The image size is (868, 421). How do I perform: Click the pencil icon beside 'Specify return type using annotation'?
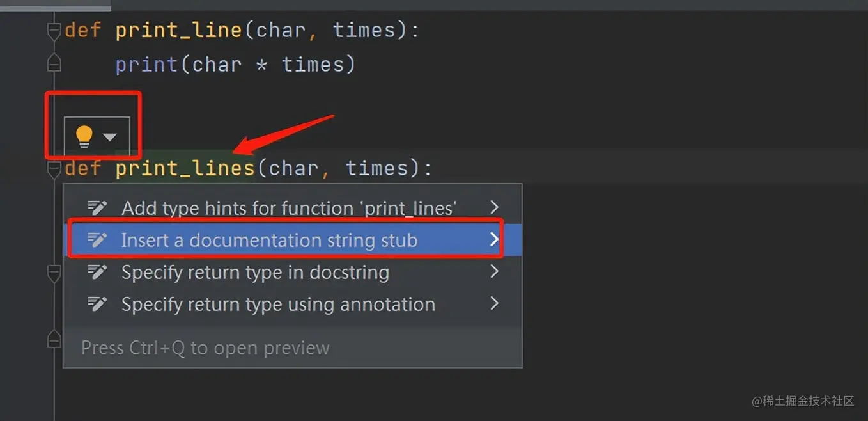click(97, 303)
